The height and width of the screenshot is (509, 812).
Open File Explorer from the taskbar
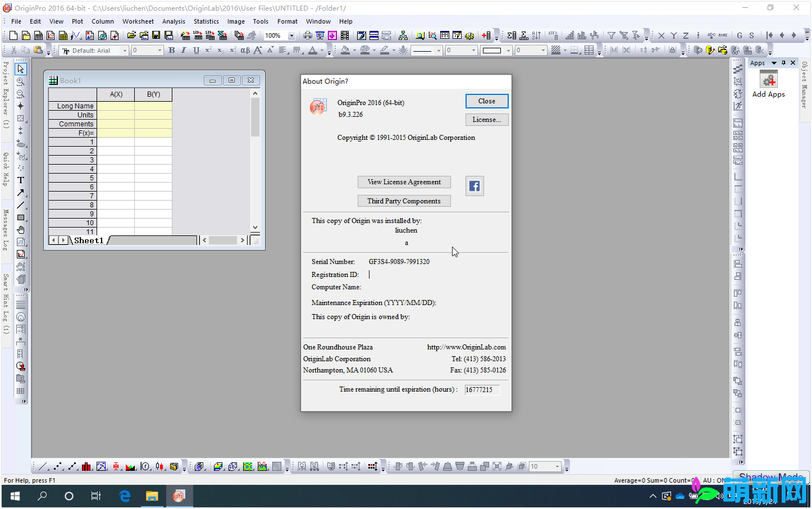coord(152,496)
